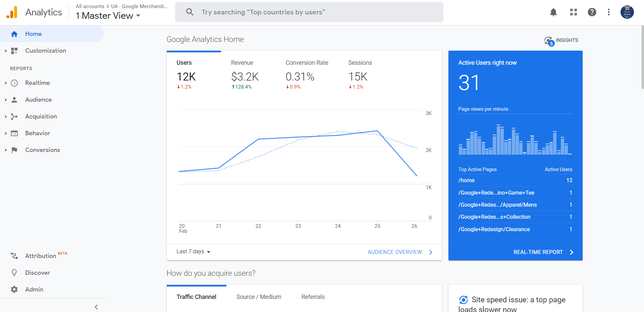Click the Realtime clock icon
Image resolution: width=644 pixels, height=312 pixels.
pyautogui.click(x=14, y=83)
